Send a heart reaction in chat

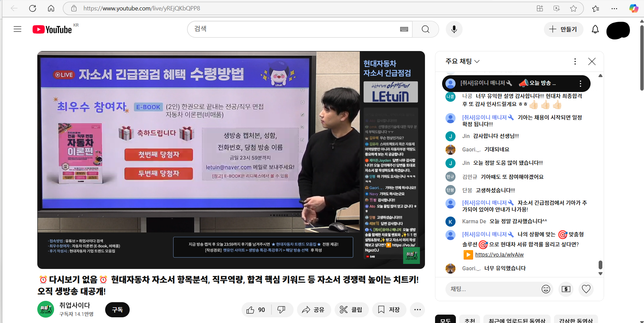pyautogui.click(x=586, y=289)
